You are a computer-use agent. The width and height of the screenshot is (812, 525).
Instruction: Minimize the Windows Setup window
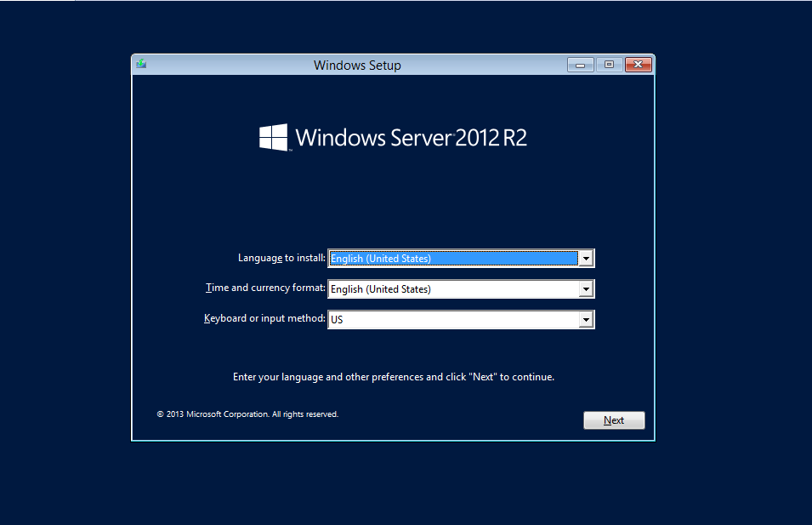point(580,65)
